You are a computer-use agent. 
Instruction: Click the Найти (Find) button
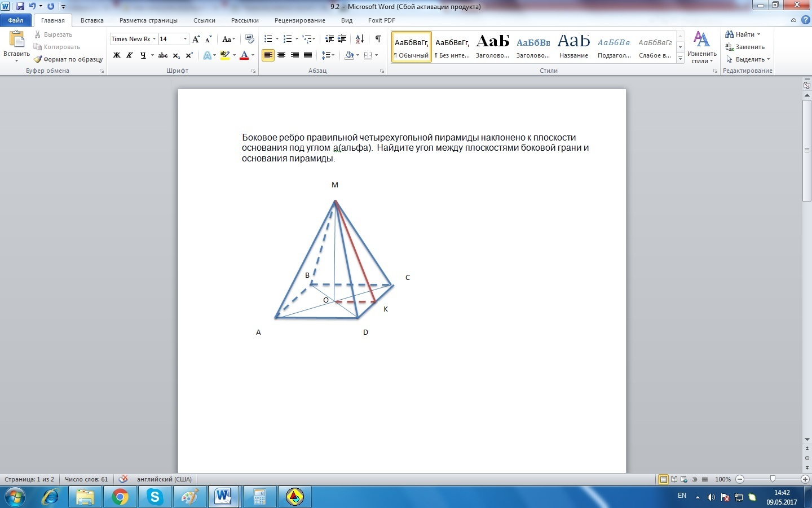(x=744, y=34)
